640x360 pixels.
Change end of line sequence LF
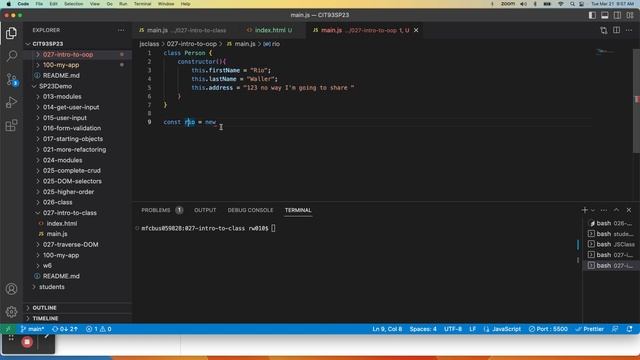pos(472,329)
